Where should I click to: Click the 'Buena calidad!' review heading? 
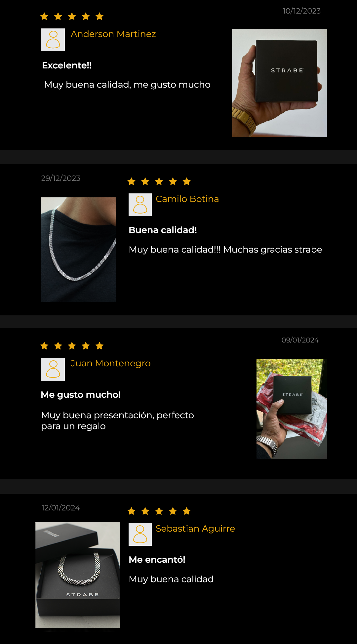(x=163, y=230)
